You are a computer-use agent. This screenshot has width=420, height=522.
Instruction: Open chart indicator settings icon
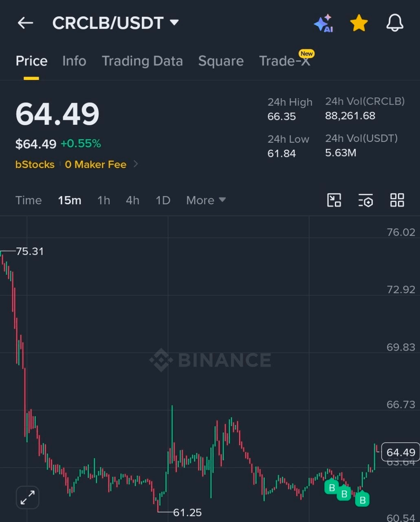click(365, 200)
